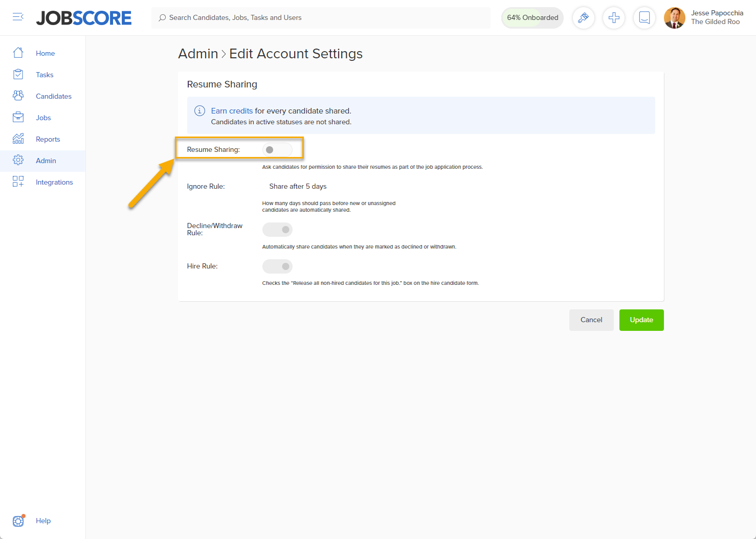Viewport: 756px width, 539px height.
Task: Collapse the sidebar with the hamburger icon
Action: [x=18, y=17]
